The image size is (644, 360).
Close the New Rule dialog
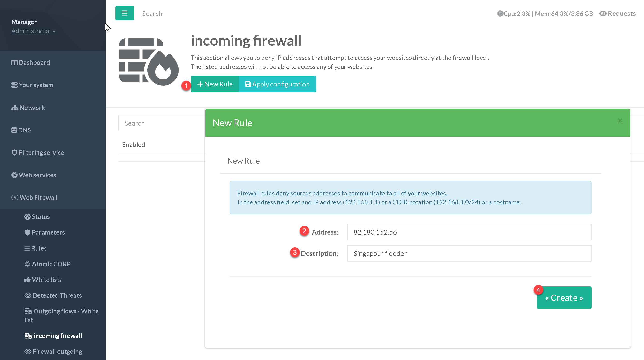tap(620, 121)
